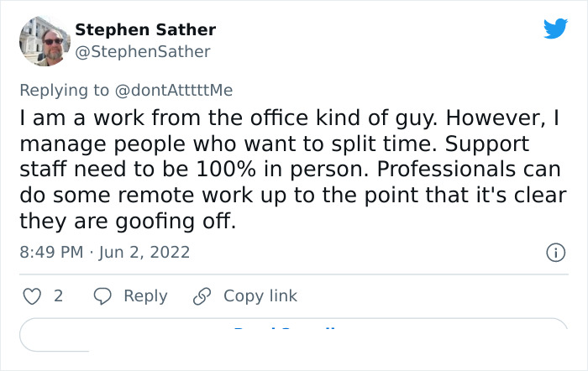Click the copy link chain icon
This screenshot has height=371, width=588.
pos(202,296)
